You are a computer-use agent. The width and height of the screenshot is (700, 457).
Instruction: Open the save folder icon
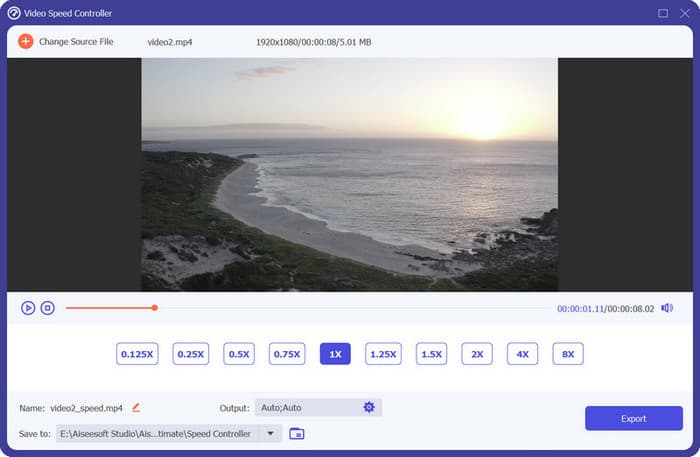click(x=296, y=433)
